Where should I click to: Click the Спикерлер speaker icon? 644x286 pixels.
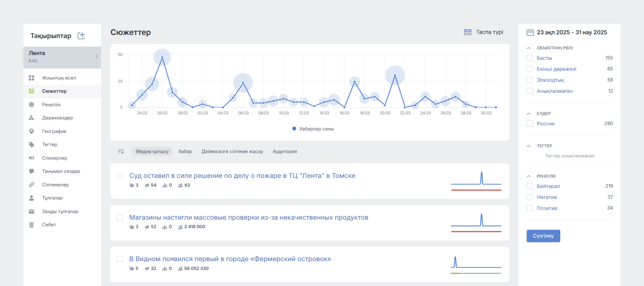coord(32,158)
